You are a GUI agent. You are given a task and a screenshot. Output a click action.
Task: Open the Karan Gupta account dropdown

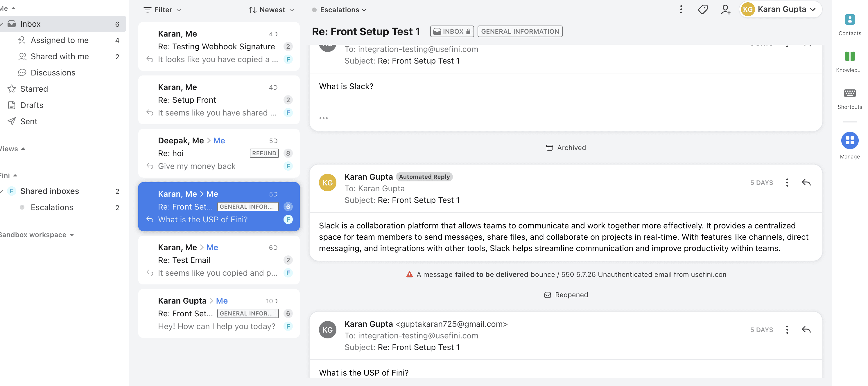pyautogui.click(x=780, y=9)
